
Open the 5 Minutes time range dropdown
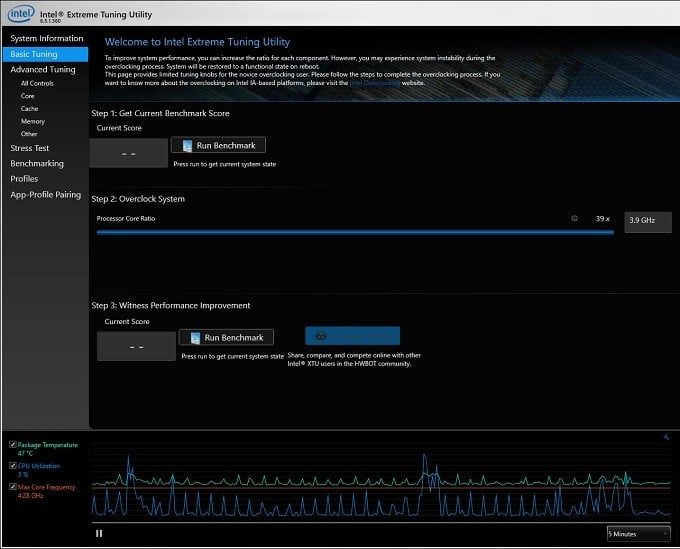click(637, 533)
